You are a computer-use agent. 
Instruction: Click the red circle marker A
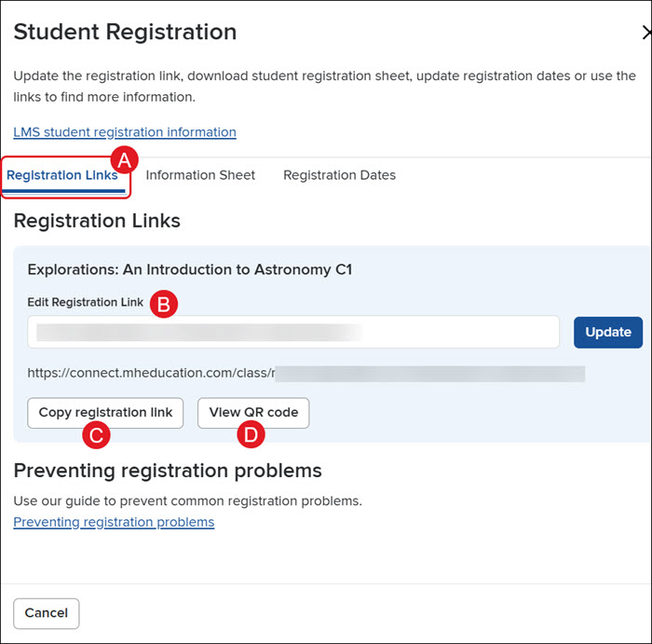click(x=124, y=160)
